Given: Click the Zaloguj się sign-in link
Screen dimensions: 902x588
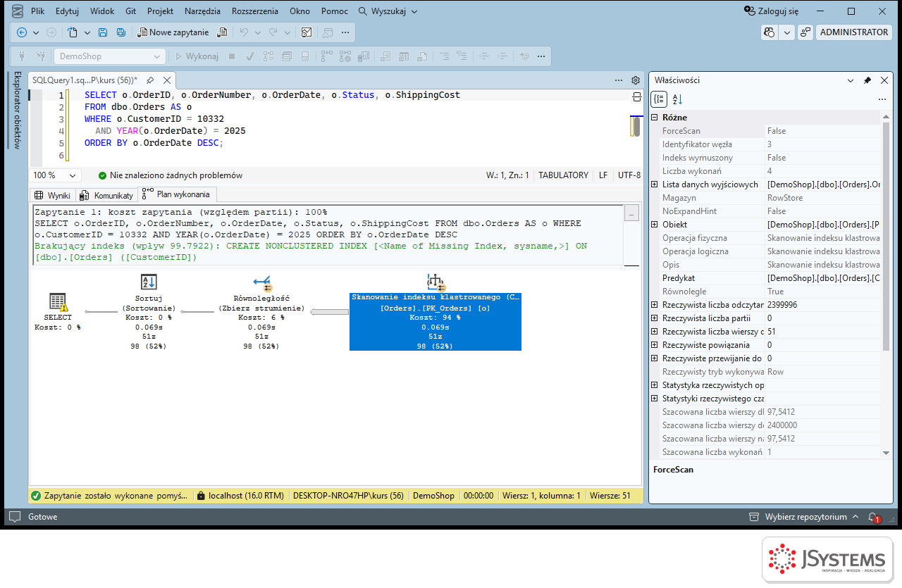Looking at the screenshot, I should 772,11.
